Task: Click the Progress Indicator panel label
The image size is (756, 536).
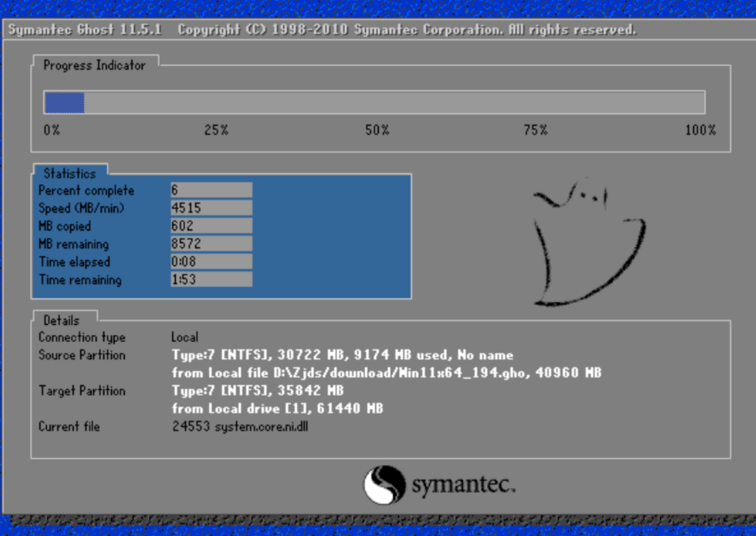Action: [x=95, y=65]
